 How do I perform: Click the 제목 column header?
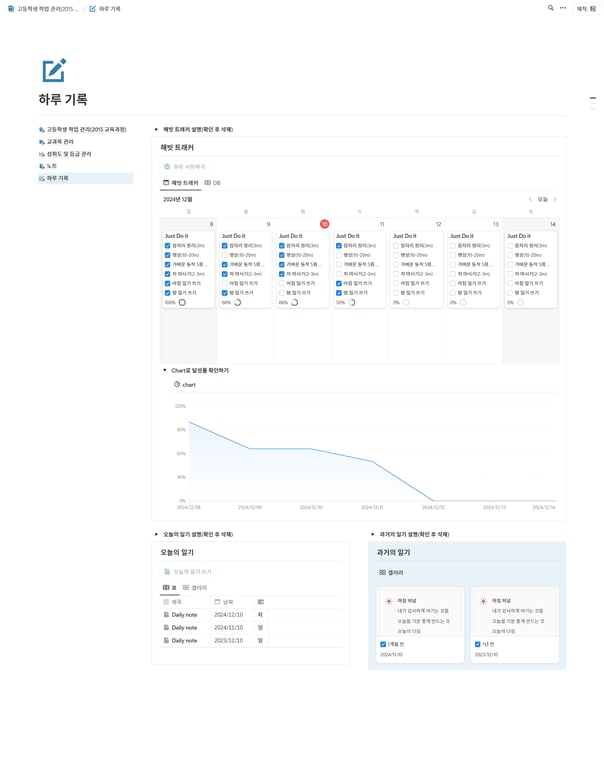pos(185,602)
